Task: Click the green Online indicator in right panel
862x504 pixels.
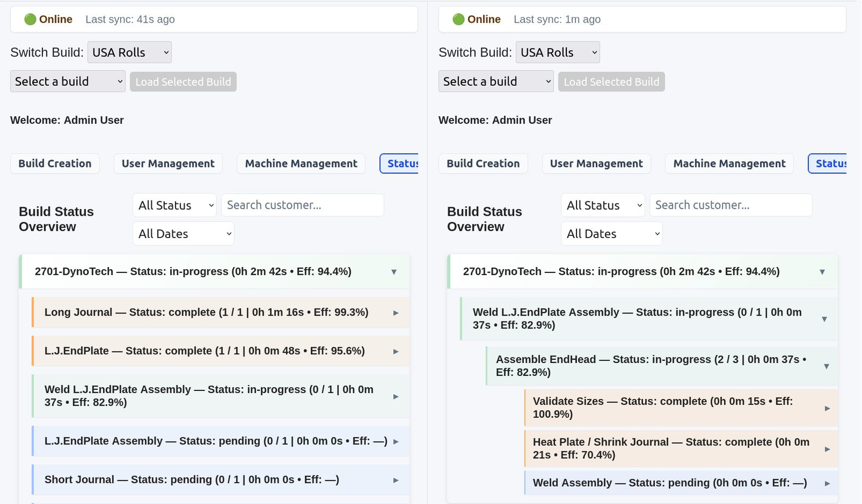Action: click(459, 19)
